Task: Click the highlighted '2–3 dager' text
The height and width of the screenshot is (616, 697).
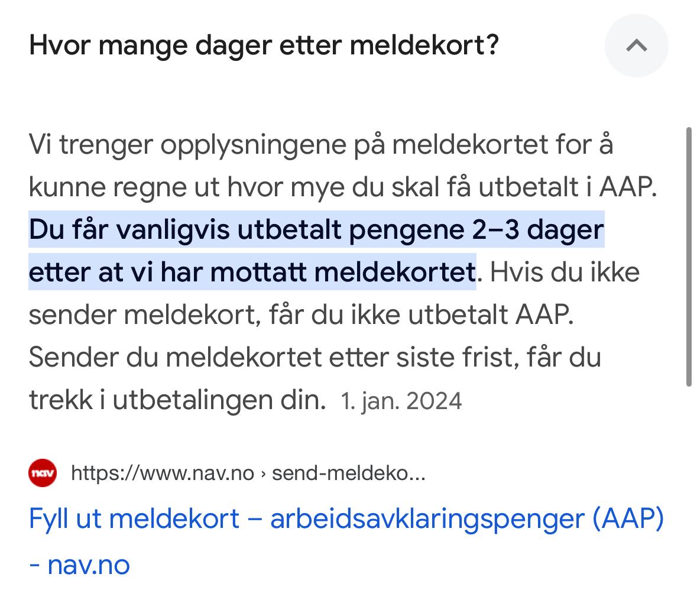Action: coord(538,230)
